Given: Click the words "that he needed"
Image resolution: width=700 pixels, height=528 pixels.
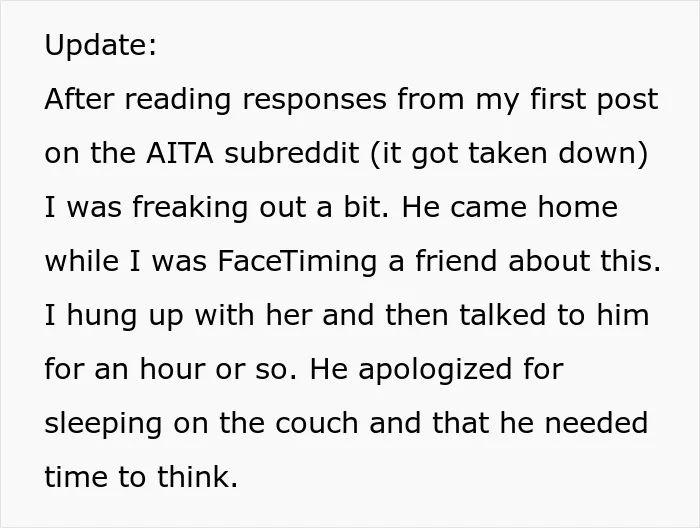Looking at the screenshot, I should coord(540,423).
